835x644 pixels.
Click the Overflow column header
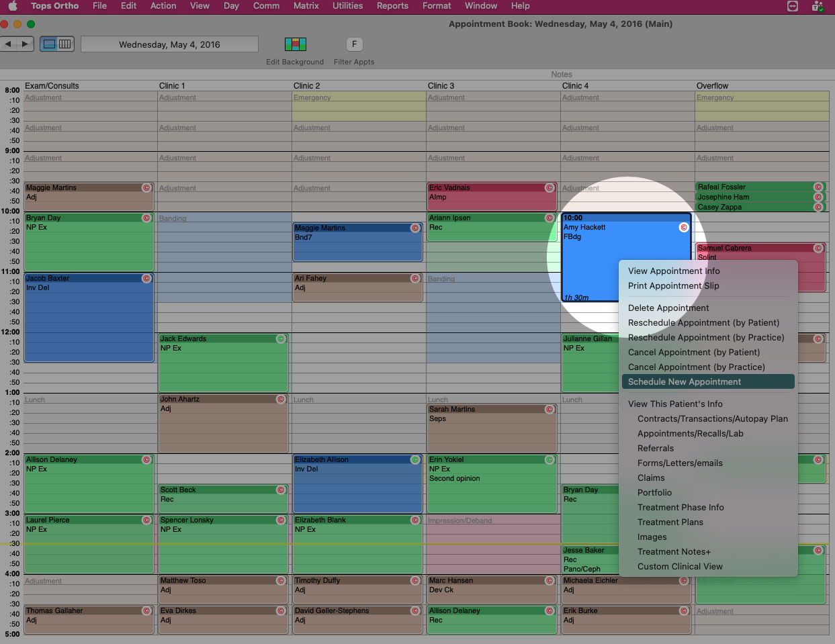point(712,86)
